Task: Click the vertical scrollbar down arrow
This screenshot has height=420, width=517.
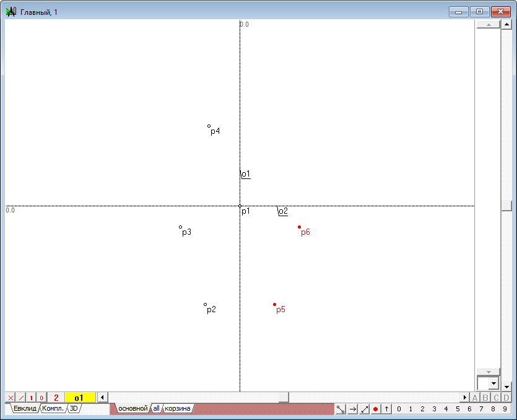Action: pyautogui.click(x=506, y=386)
